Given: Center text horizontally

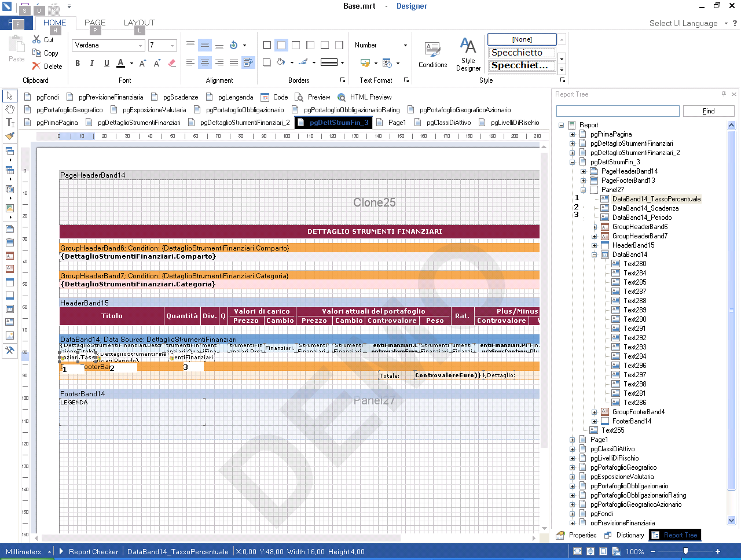Looking at the screenshot, I should (205, 62).
